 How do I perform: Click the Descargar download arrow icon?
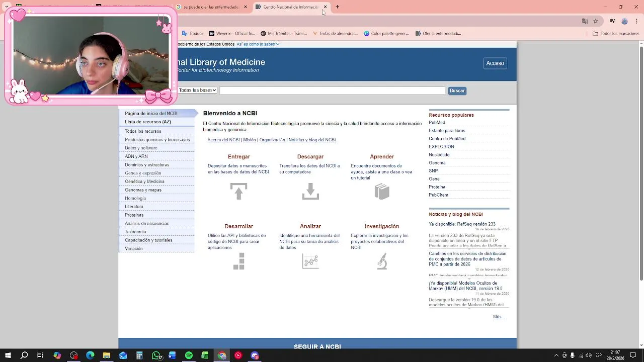click(310, 191)
